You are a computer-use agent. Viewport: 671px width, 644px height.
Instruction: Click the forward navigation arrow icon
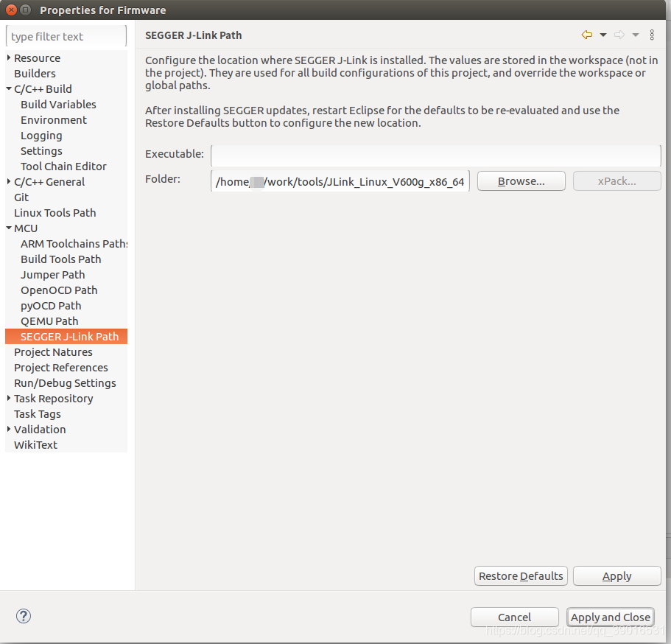(x=619, y=35)
